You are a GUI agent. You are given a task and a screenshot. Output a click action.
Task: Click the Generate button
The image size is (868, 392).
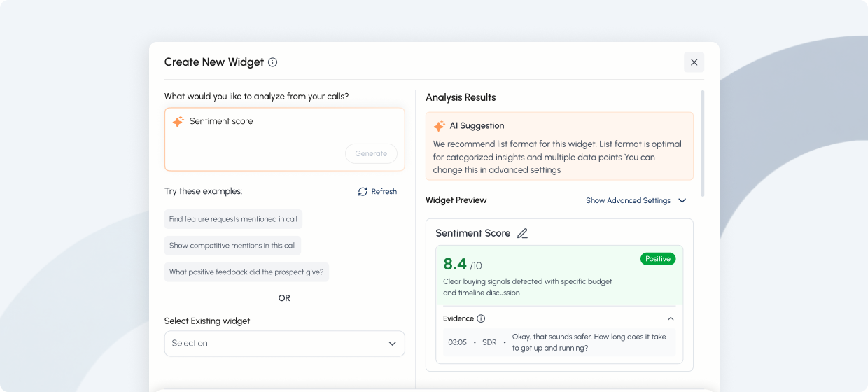tap(371, 154)
